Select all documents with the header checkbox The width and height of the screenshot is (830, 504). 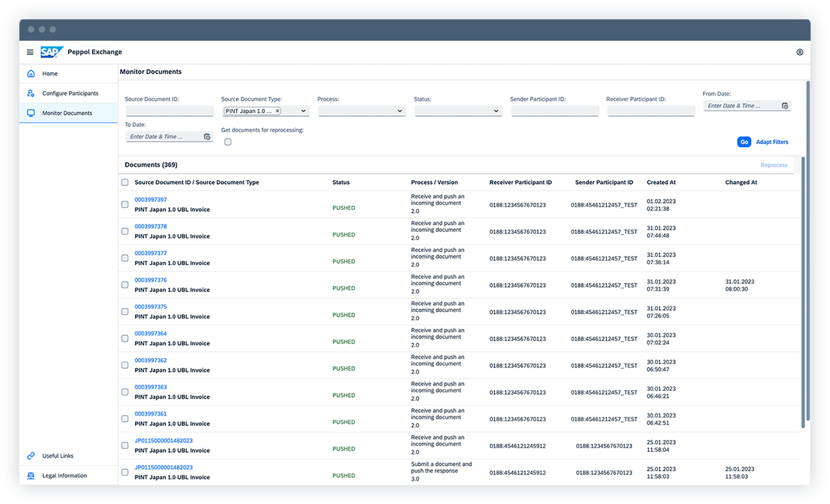coord(125,182)
